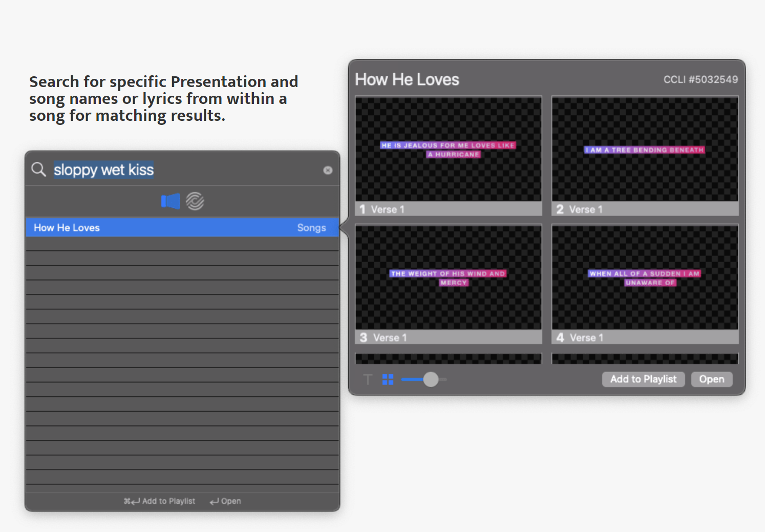
Task: Switch preview to grid view icon
Action: [388, 379]
